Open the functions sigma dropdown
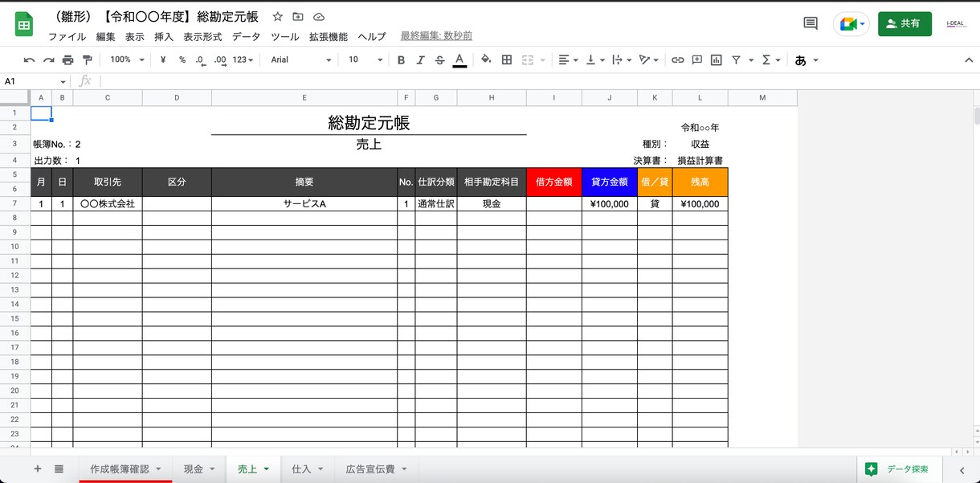The width and height of the screenshot is (980, 483). click(770, 60)
